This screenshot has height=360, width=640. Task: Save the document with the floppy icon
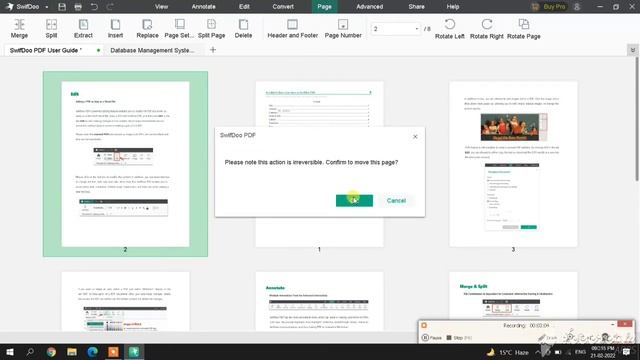click(62, 7)
